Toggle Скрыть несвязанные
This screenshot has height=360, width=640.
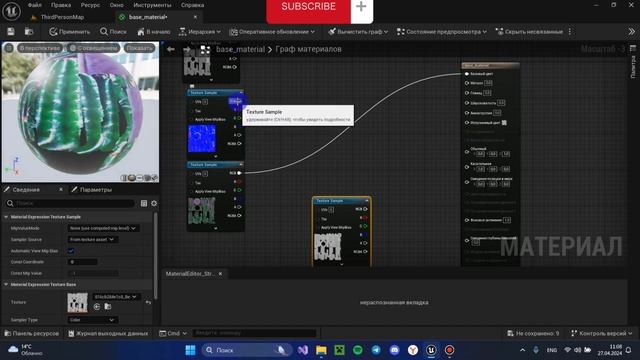(529, 31)
